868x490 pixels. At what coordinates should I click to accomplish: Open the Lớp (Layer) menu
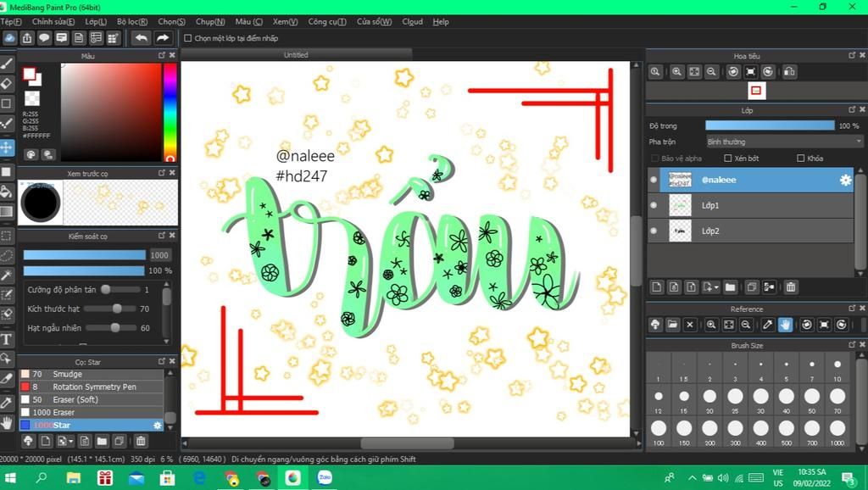[x=96, y=21]
